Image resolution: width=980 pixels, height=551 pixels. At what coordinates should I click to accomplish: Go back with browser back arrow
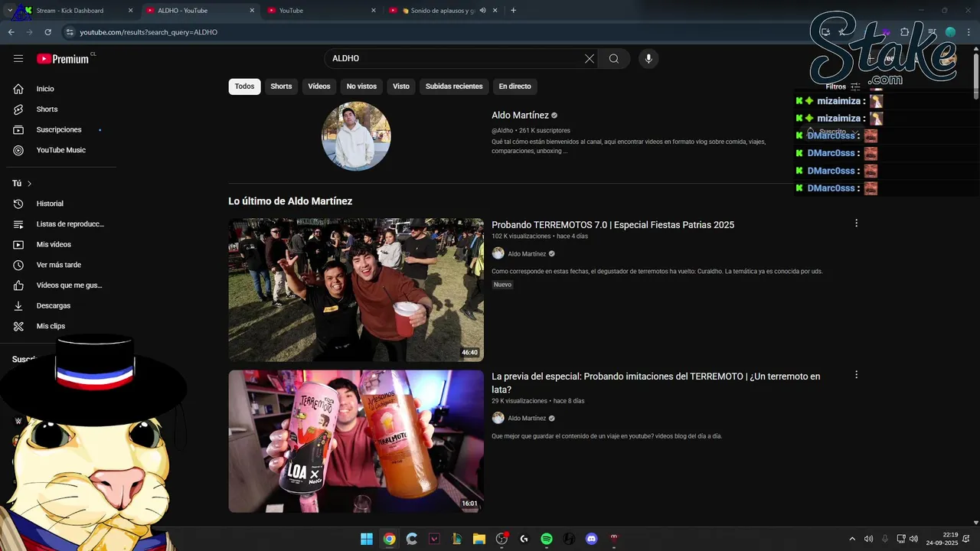(x=11, y=32)
